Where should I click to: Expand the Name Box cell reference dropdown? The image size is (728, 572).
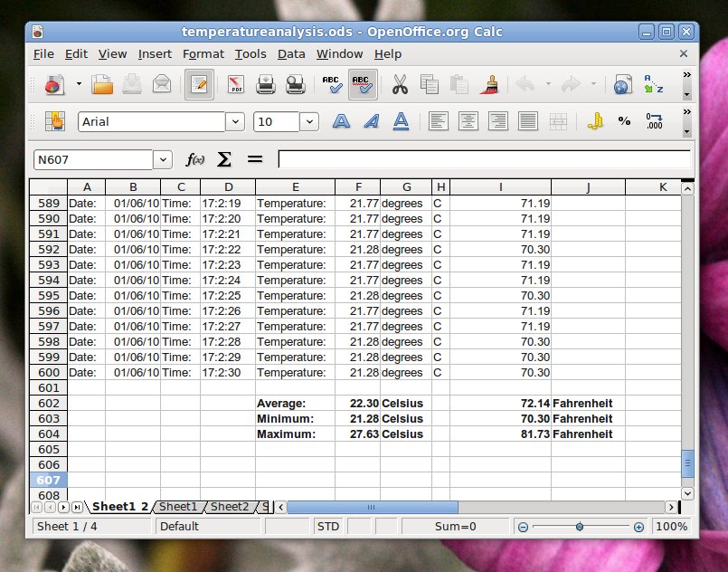click(x=161, y=158)
